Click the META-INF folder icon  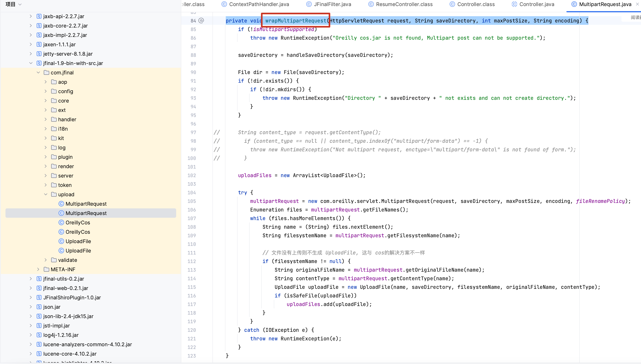click(46, 269)
